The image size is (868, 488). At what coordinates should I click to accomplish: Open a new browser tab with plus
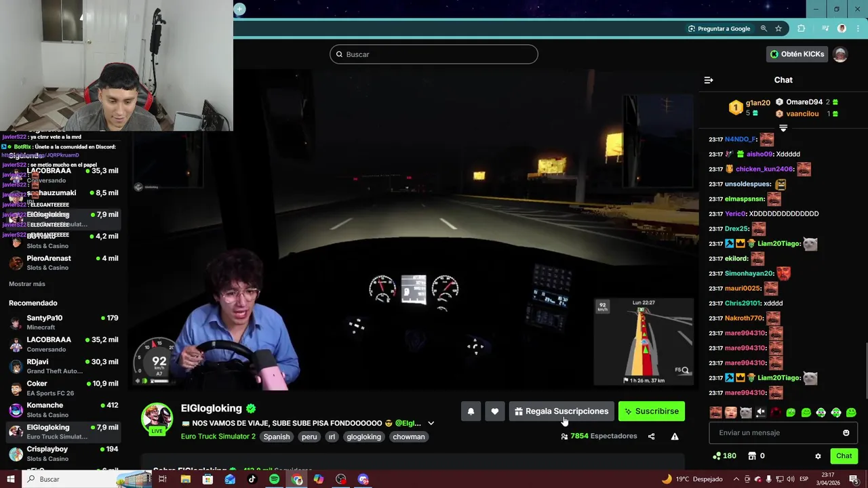239,9
